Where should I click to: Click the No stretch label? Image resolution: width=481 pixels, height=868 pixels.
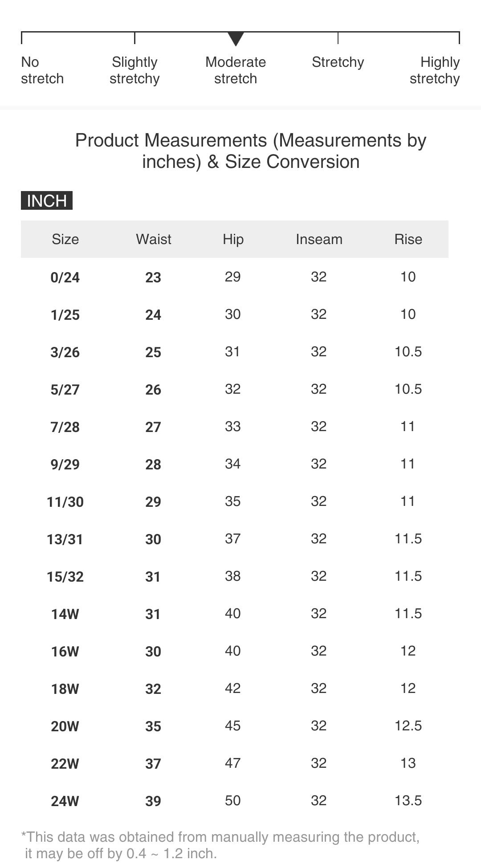point(42,70)
